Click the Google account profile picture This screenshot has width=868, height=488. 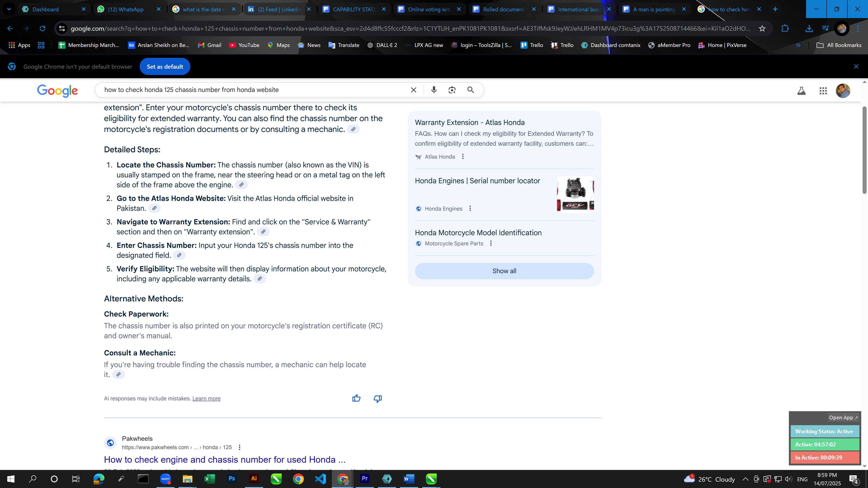[843, 91]
